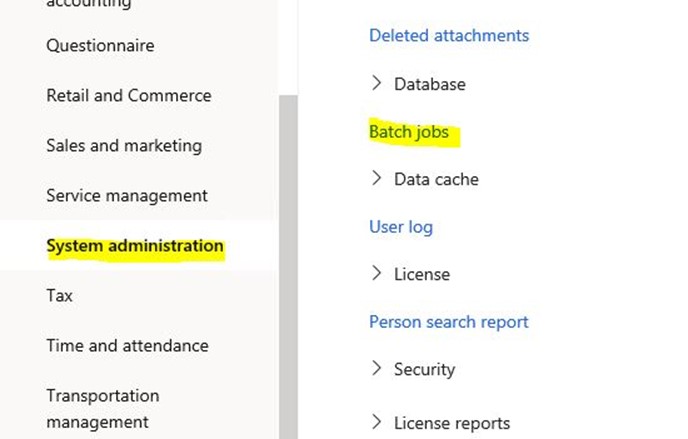Open the Person search report
The height and width of the screenshot is (439, 688).
pyautogui.click(x=449, y=322)
